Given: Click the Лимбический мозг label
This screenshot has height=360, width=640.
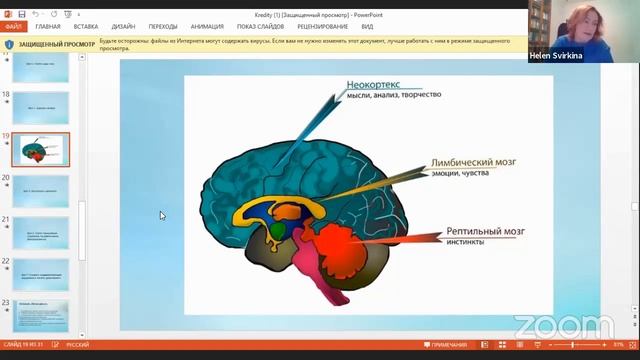Looking at the screenshot, I should pos(473,162).
